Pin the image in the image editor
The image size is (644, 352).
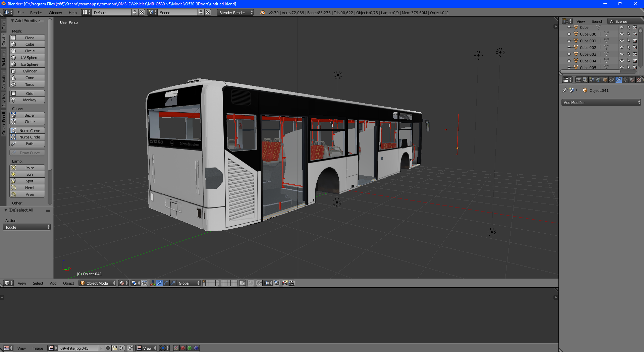click(130, 348)
